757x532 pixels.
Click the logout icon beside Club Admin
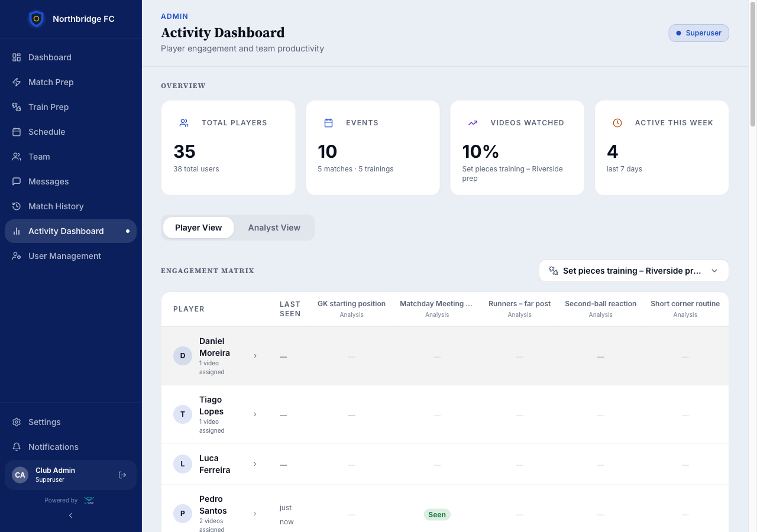122,475
